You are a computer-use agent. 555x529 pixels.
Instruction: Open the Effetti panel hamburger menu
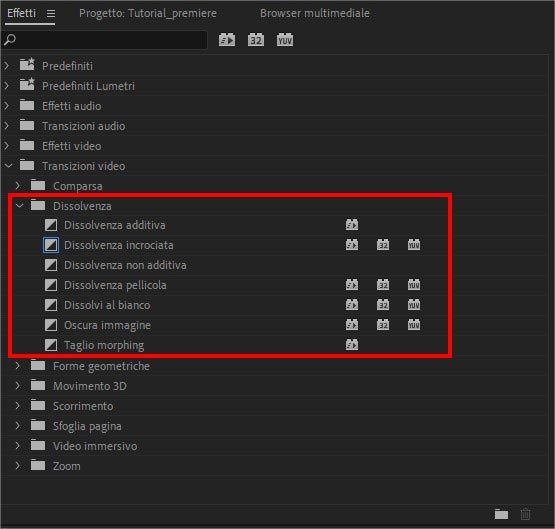pos(51,13)
